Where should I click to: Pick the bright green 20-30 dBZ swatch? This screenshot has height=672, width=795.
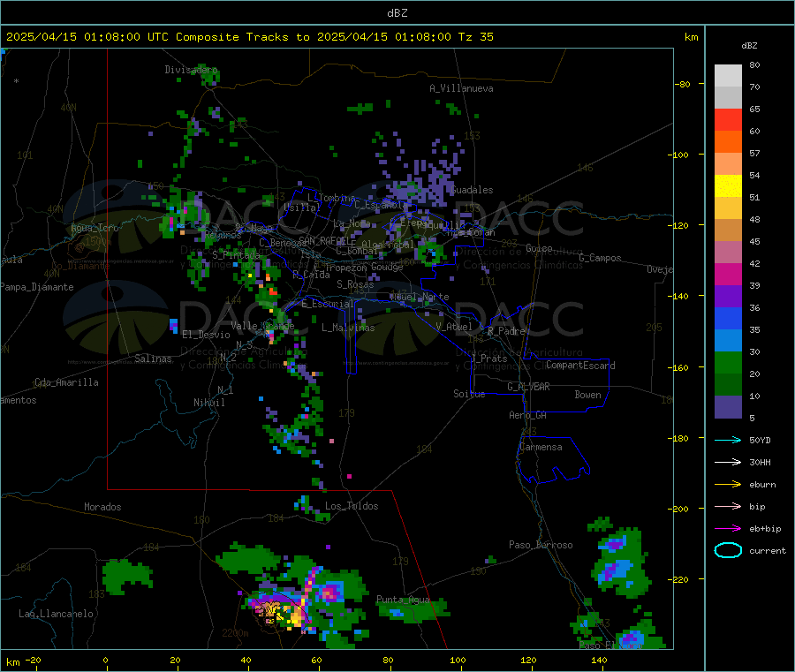tap(728, 362)
